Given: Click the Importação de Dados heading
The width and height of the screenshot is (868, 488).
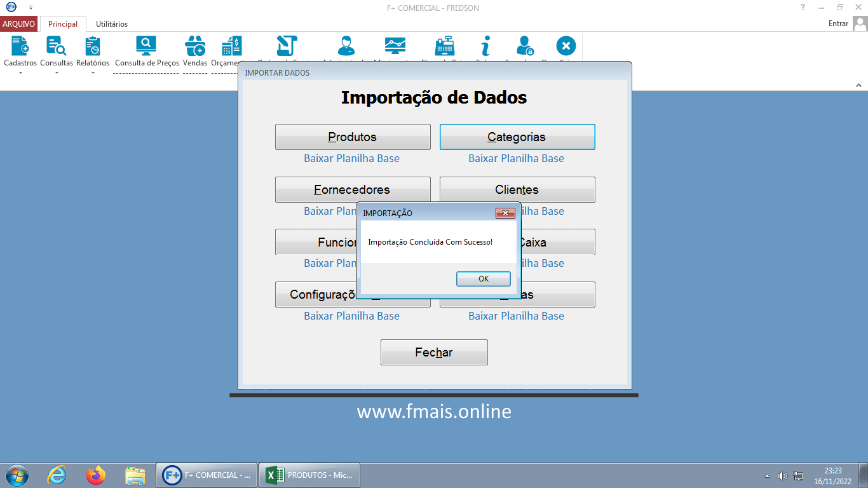Looking at the screenshot, I should [434, 97].
